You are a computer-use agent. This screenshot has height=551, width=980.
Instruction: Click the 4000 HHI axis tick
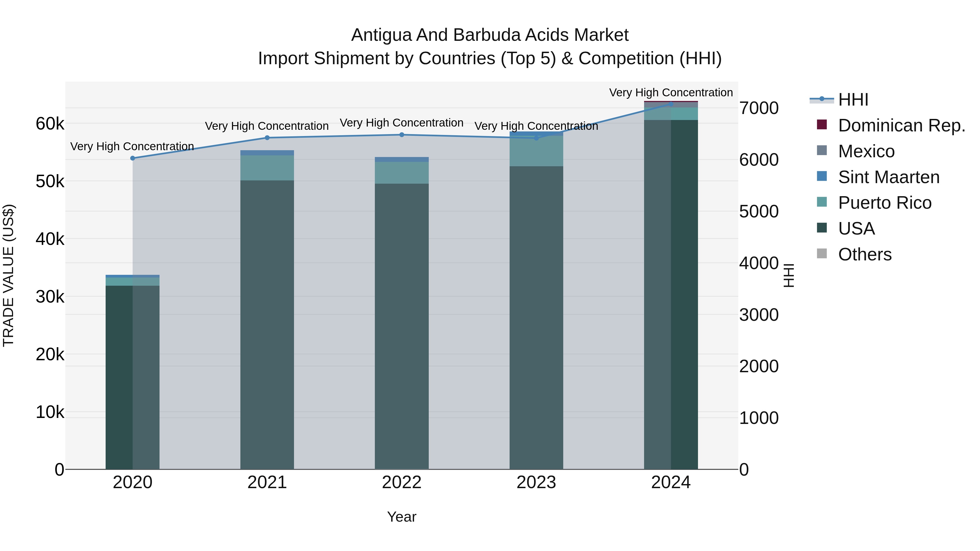click(759, 263)
